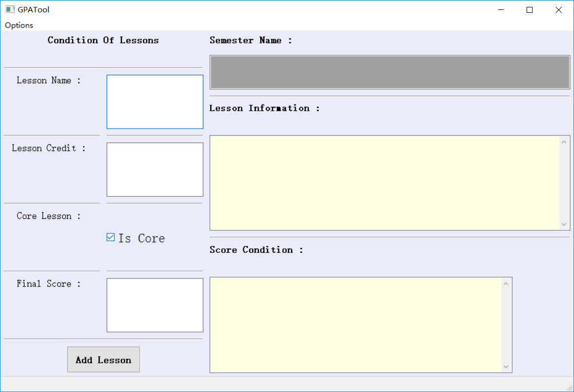The height and width of the screenshot is (392, 574).
Task: Click the window resize grip in status bar
Action: click(x=570, y=388)
